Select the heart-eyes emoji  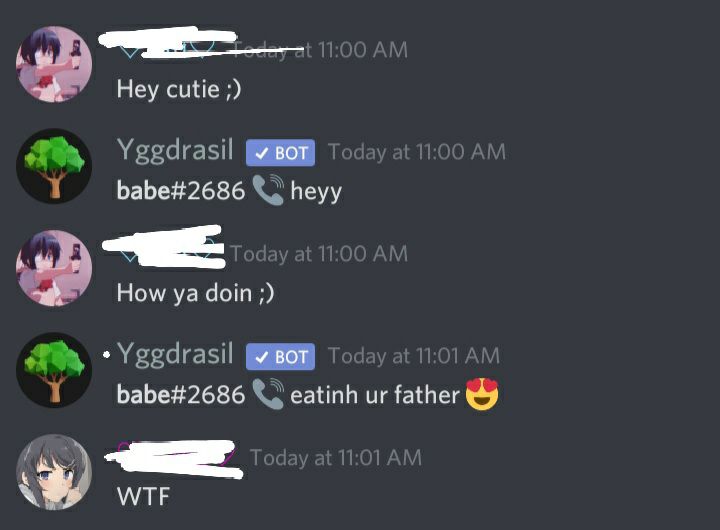(x=482, y=394)
